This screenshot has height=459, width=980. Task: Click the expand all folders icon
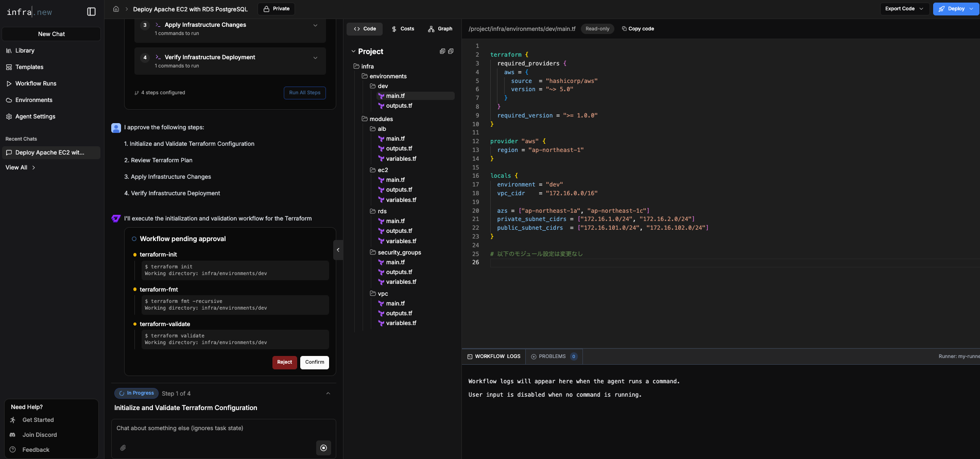[442, 51]
